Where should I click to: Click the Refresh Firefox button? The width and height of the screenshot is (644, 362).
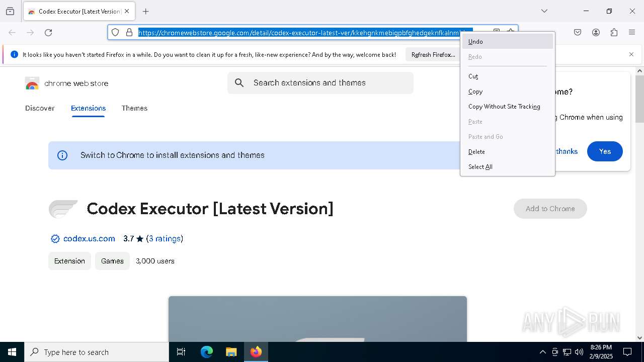click(x=433, y=55)
